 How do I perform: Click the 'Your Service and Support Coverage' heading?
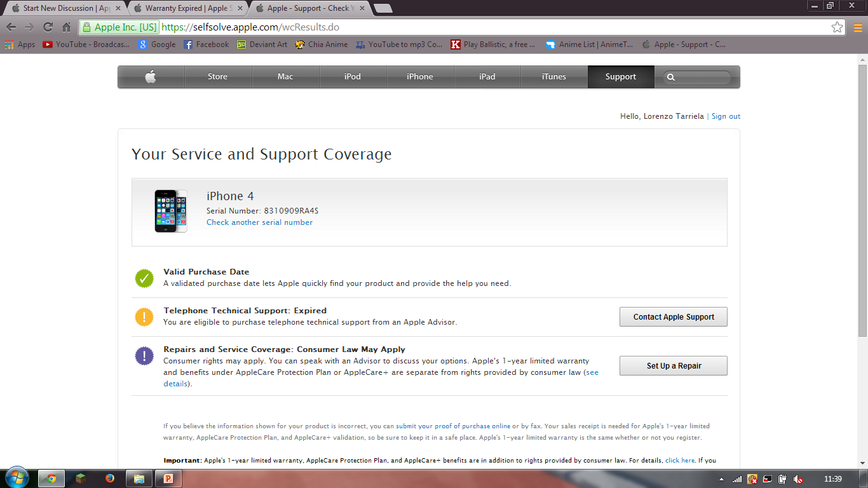261,154
